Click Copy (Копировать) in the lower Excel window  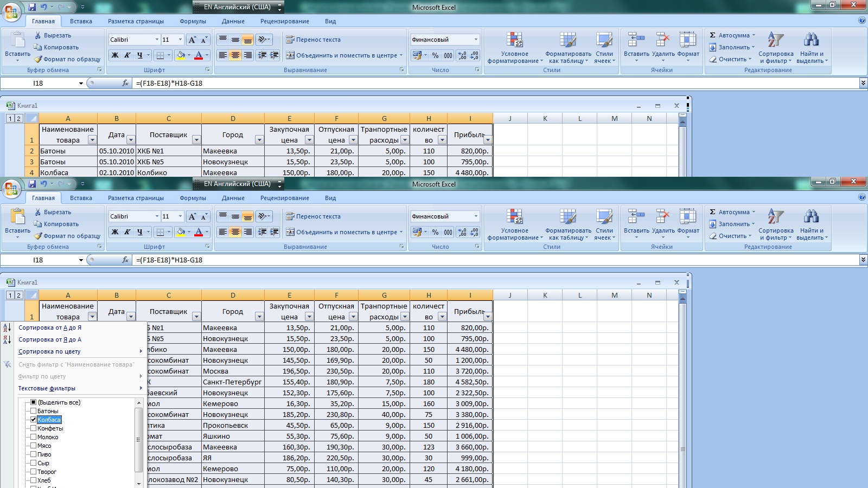pyautogui.click(x=56, y=224)
